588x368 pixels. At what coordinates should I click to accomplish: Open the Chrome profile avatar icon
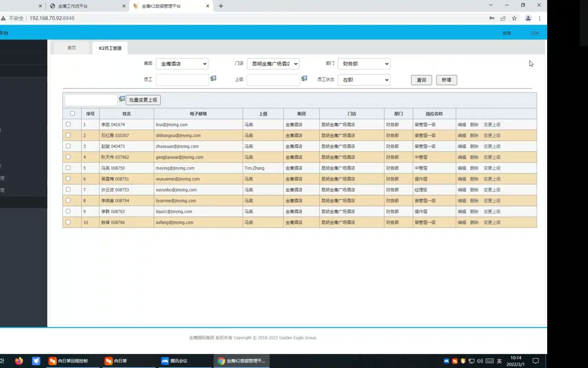[x=528, y=18]
